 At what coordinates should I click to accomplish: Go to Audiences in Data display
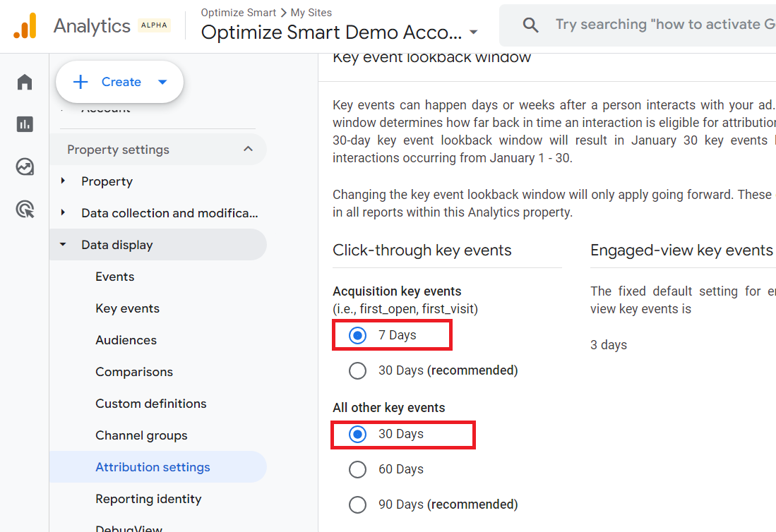126,340
